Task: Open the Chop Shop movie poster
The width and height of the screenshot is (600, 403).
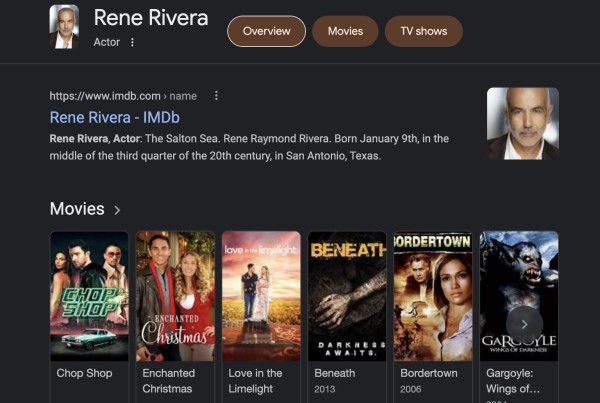Action: click(89, 296)
